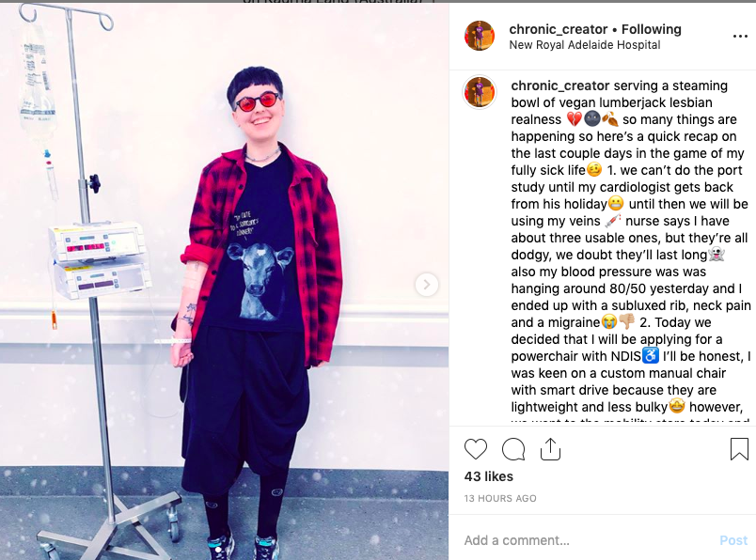This screenshot has width=756, height=560.
Task: Open chronic_creator username in post header
Action: pos(558,29)
